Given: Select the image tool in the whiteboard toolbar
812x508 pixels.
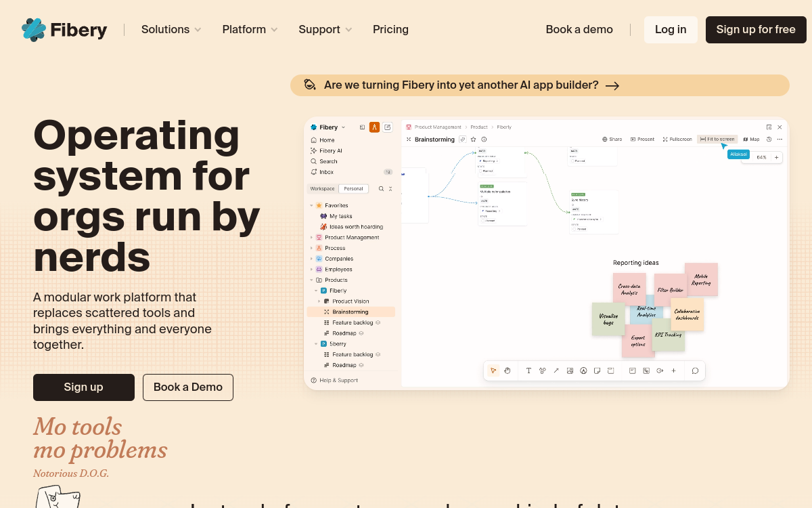Looking at the screenshot, I should (x=570, y=371).
